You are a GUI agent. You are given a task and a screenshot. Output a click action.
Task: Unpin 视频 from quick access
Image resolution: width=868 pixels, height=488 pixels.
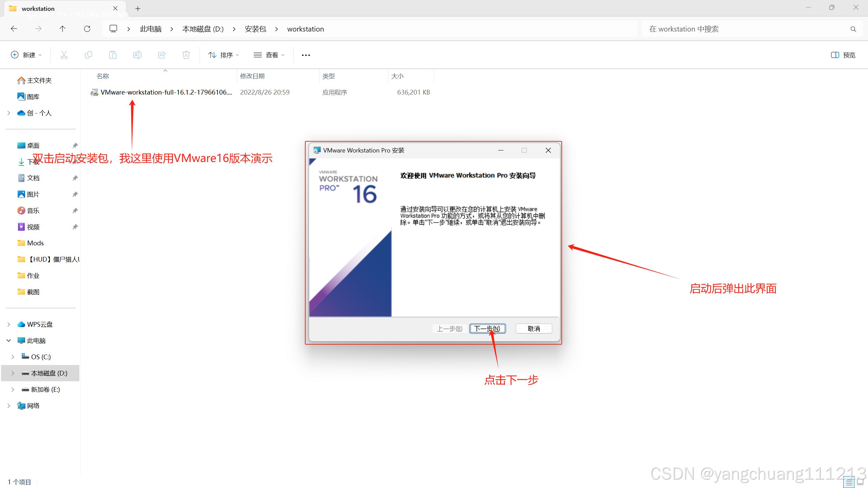pos(75,227)
